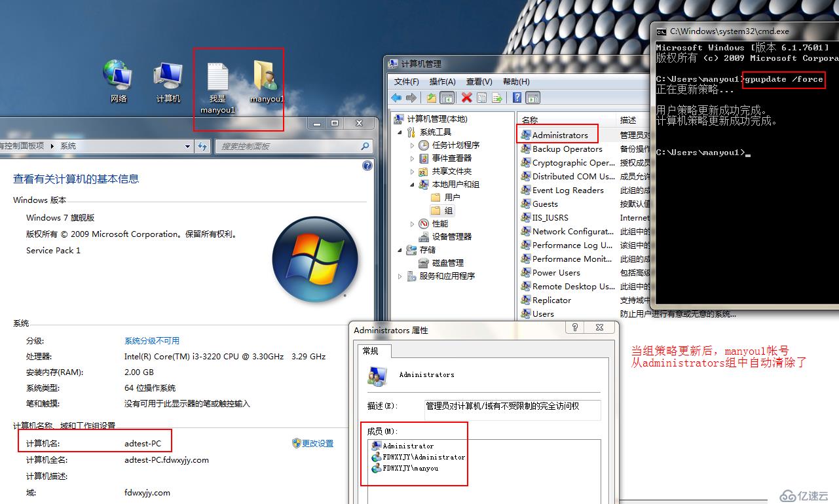The height and width of the screenshot is (504, 839).
Task: Select Replicator group icon
Action: click(525, 300)
